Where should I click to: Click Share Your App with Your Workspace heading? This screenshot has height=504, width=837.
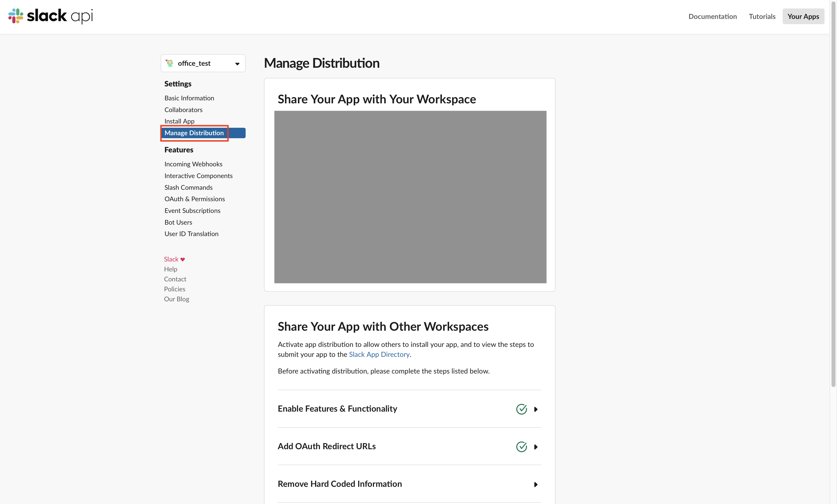point(377,99)
